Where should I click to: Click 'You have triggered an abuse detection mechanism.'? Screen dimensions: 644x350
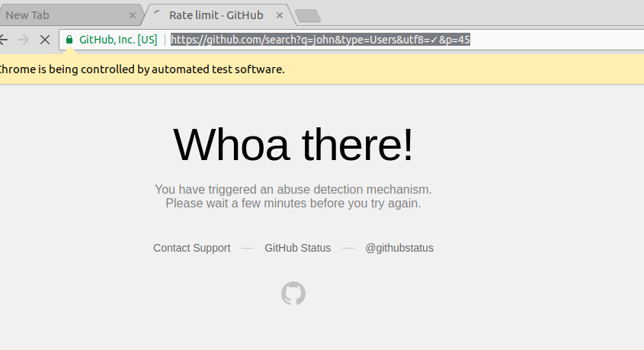tap(293, 189)
